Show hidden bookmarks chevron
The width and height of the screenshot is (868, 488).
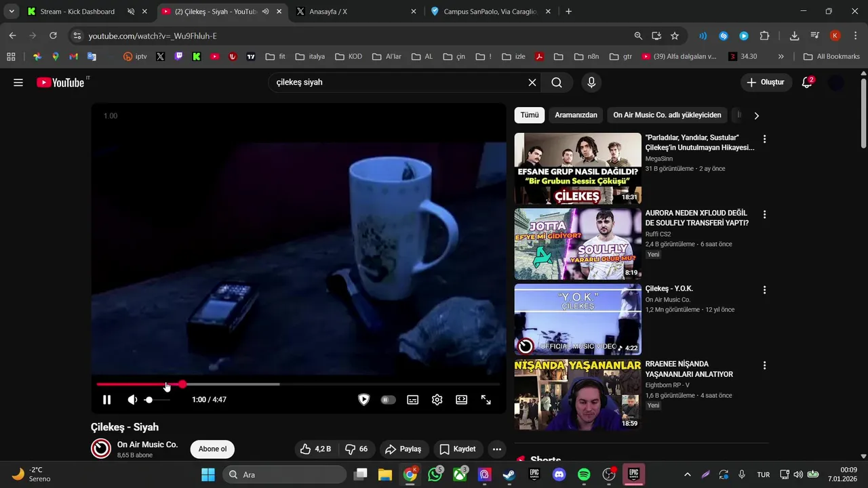(x=781, y=57)
